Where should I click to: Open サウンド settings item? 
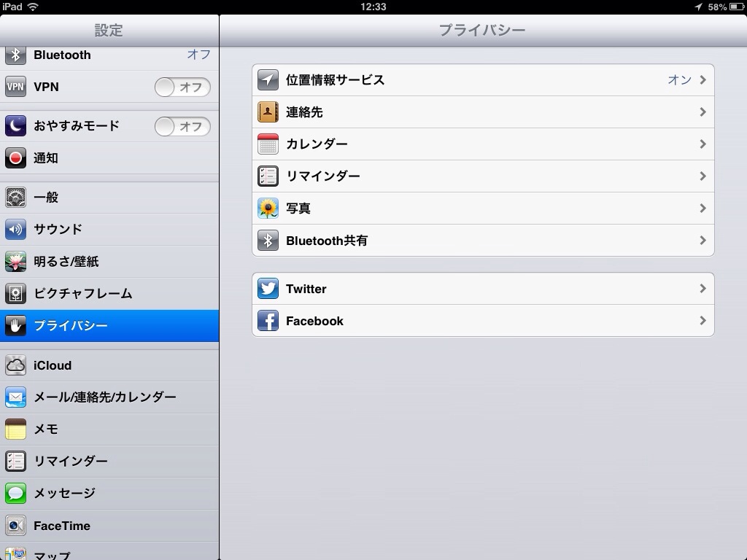109,230
